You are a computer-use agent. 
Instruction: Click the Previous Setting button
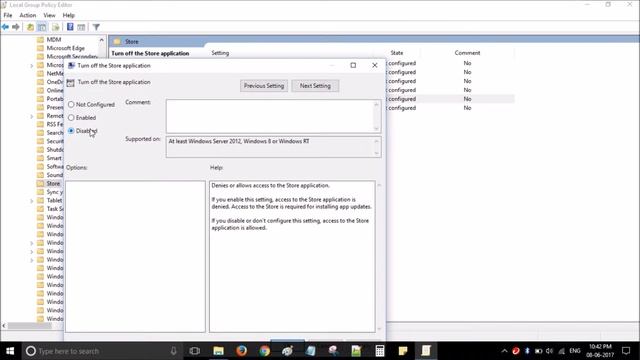(264, 86)
